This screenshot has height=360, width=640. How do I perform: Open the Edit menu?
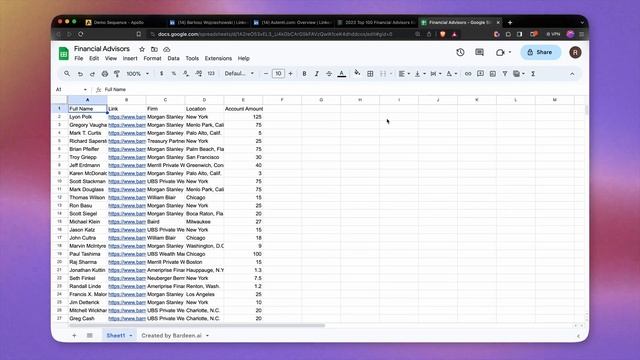pyautogui.click(x=94, y=58)
